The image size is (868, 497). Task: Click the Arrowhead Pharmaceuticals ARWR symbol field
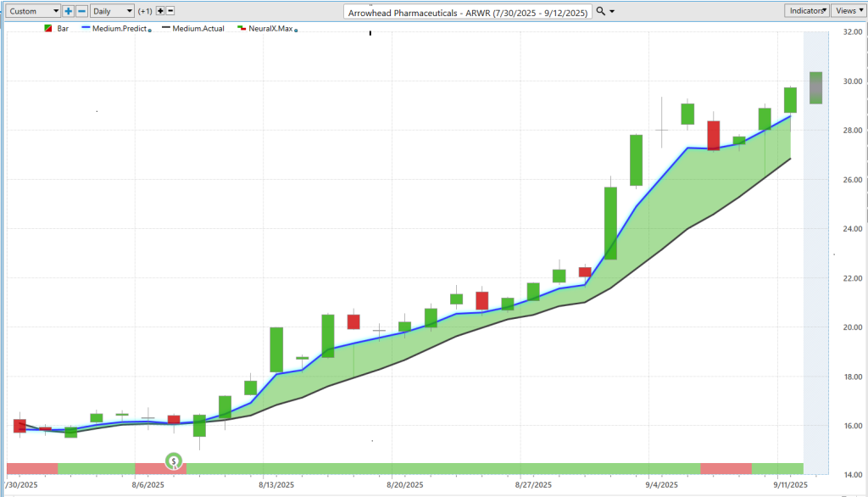click(468, 12)
